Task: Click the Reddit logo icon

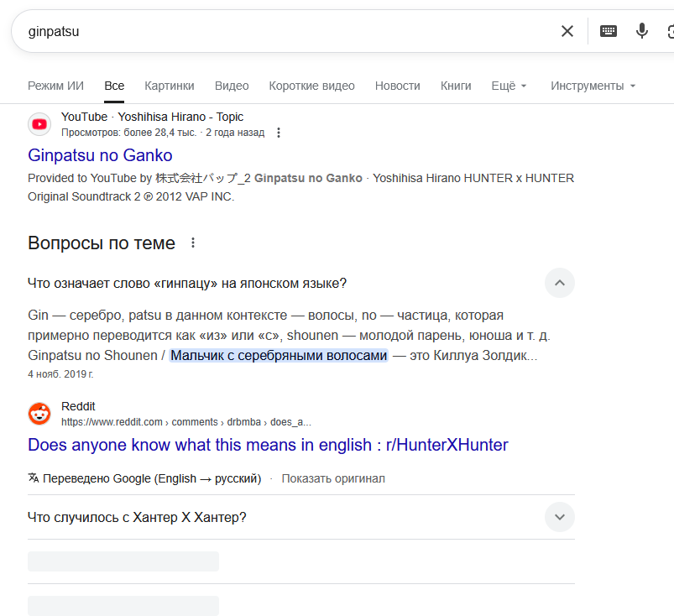Action: [39, 414]
